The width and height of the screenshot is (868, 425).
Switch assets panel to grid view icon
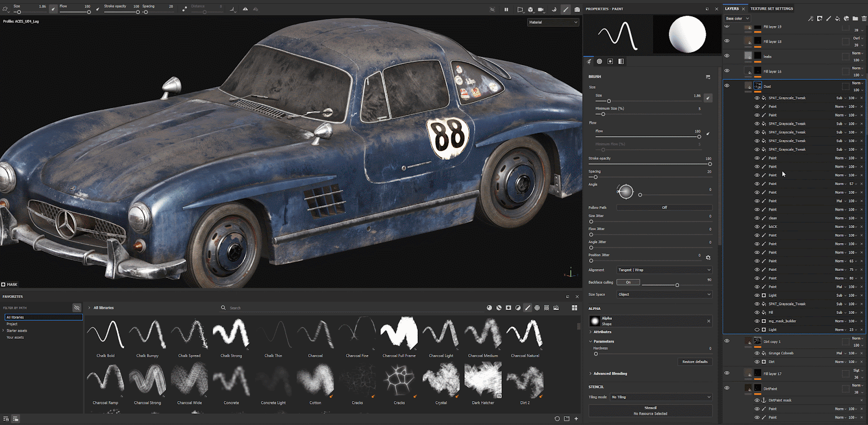pyautogui.click(x=575, y=308)
